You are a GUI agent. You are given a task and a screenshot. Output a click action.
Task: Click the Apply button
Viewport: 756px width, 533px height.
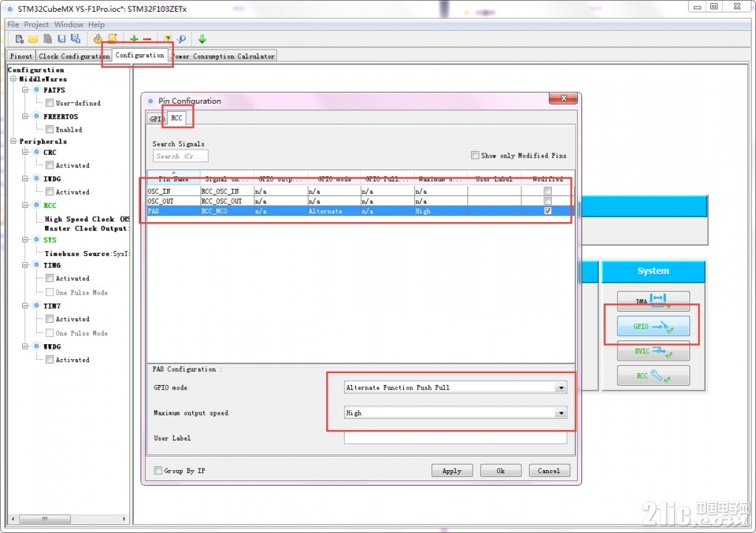452,470
